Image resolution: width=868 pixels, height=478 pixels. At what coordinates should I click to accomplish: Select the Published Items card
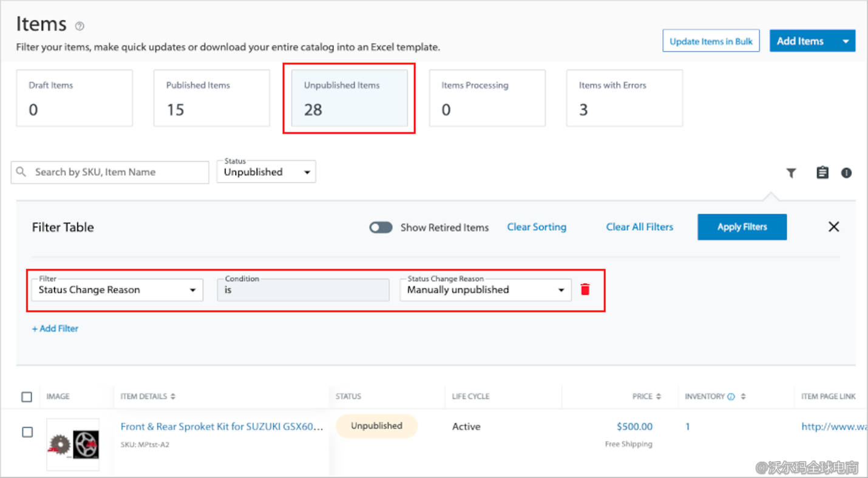pyautogui.click(x=211, y=98)
